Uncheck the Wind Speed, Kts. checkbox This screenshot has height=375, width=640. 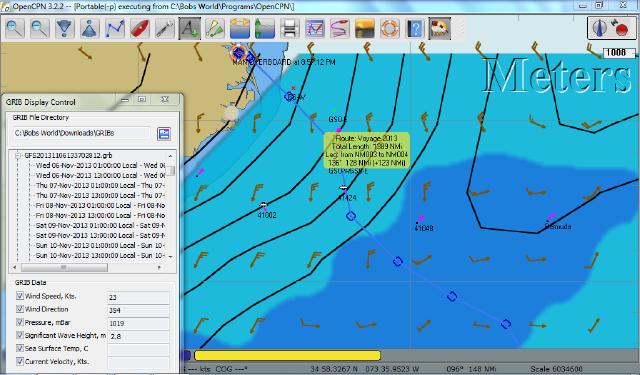click(x=19, y=295)
